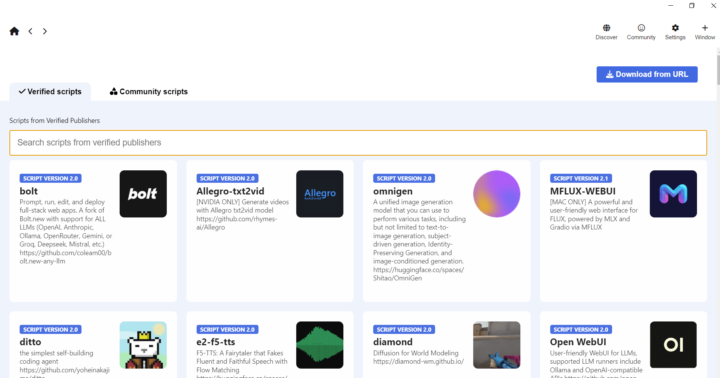Viewport: 720px width, 378px height.
Task: Click Script Version 2.0 badge on bolt
Action: point(51,178)
